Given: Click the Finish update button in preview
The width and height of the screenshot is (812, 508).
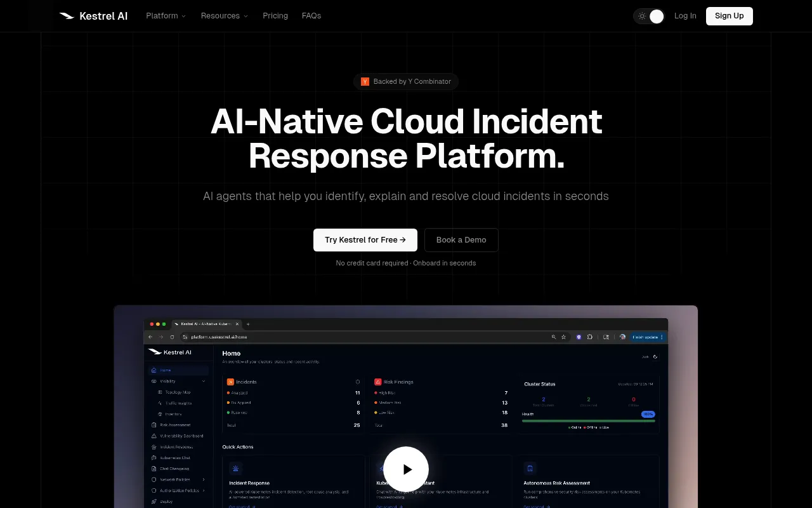Looking at the screenshot, I should click(x=648, y=337).
